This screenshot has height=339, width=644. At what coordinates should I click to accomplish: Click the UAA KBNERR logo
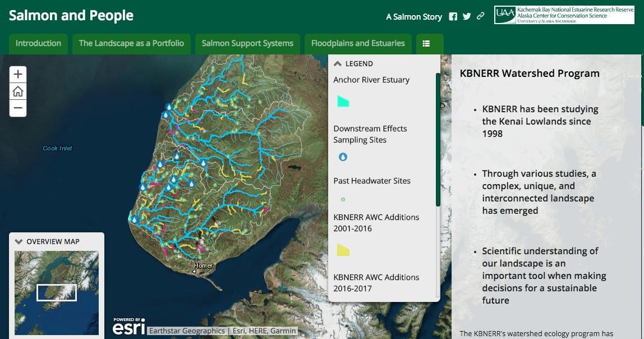tap(564, 15)
